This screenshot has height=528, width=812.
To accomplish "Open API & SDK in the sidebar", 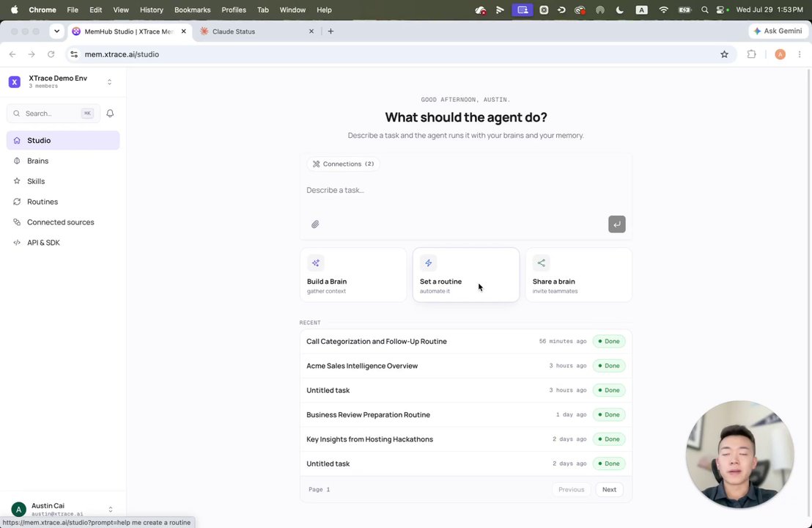I will point(63,243).
